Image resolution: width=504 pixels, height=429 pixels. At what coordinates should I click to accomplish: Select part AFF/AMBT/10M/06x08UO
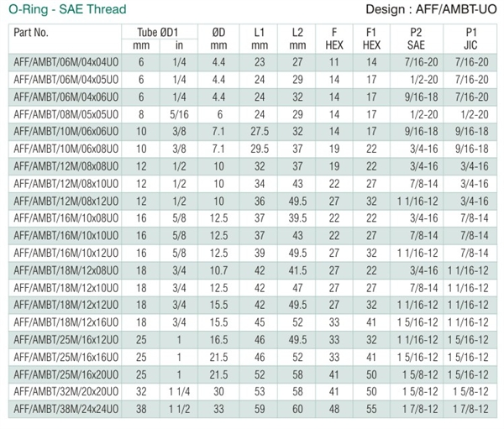pos(66,149)
